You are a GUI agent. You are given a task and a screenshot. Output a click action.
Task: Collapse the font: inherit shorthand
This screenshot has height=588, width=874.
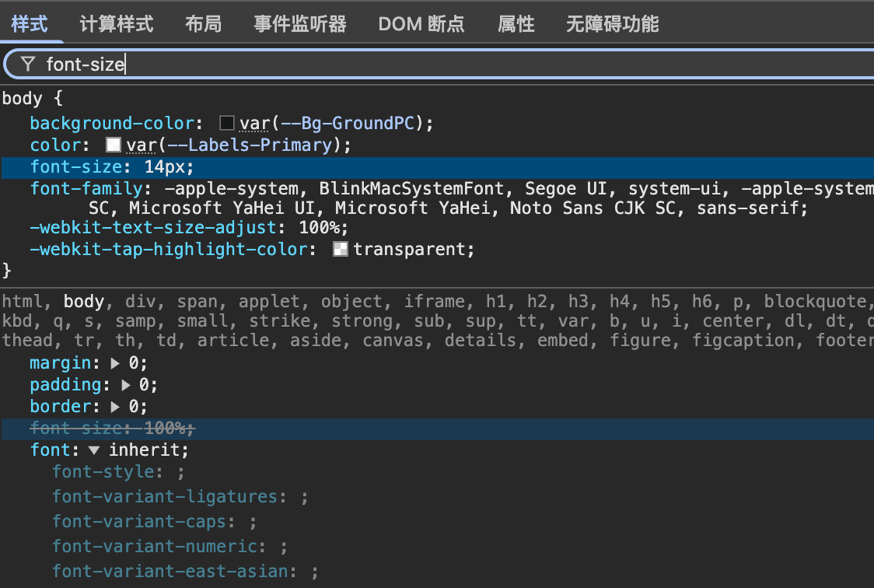(94, 450)
